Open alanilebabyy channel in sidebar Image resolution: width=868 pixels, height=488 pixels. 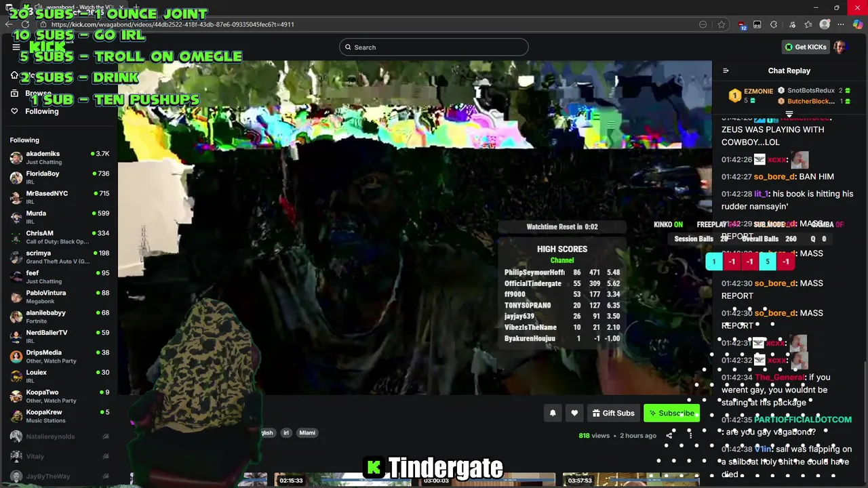60,317
